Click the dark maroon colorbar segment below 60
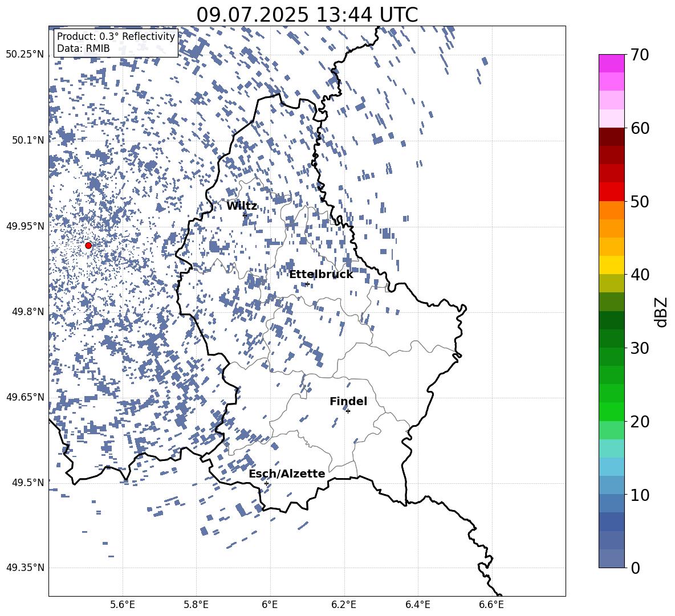Viewport: 675px width, 616px height. [611, 137]
